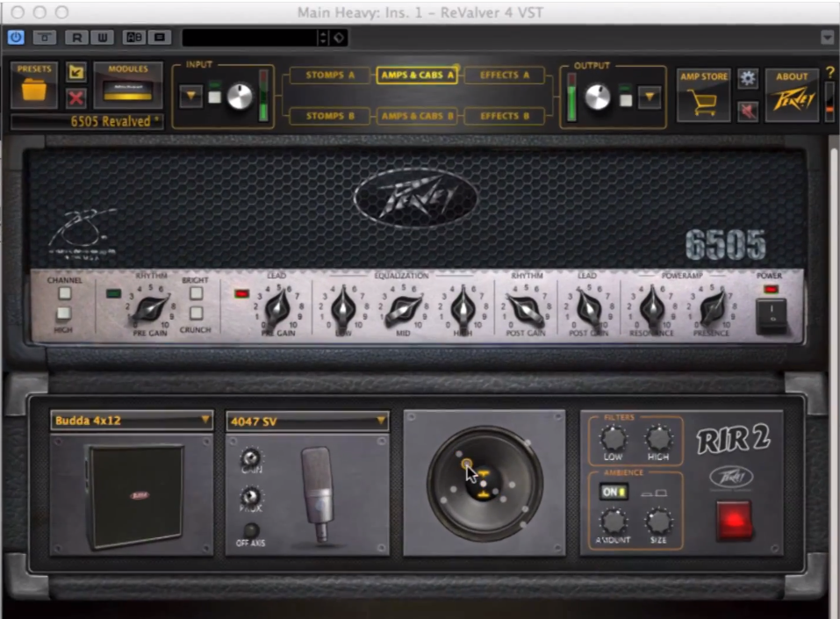Viewport: 840px width, 619px height.
Task: Click the Amps & Cabs B button
Action: (x=417, y=116)
